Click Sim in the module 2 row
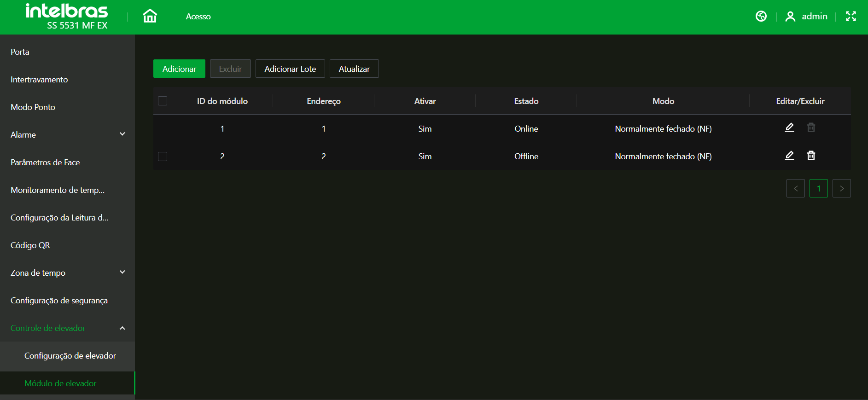Viewport: 868px width, 400px height. [x=425, y=157]
